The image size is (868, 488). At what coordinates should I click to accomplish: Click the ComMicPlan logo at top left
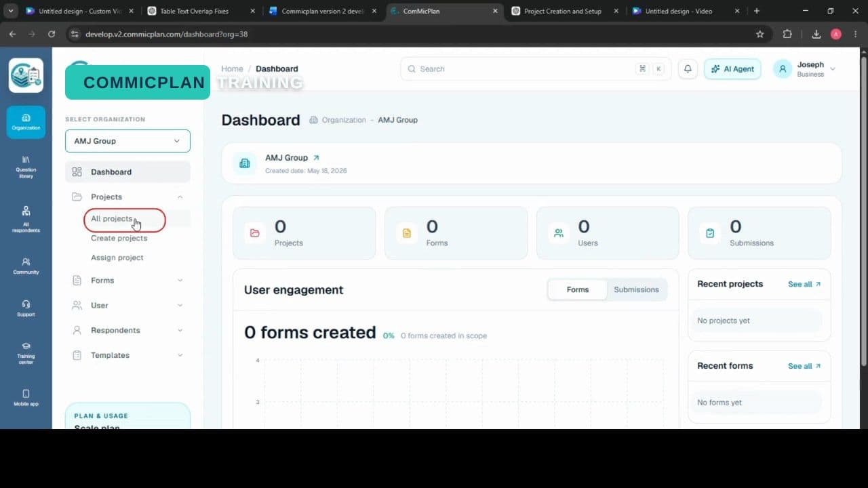click(26, 75)
